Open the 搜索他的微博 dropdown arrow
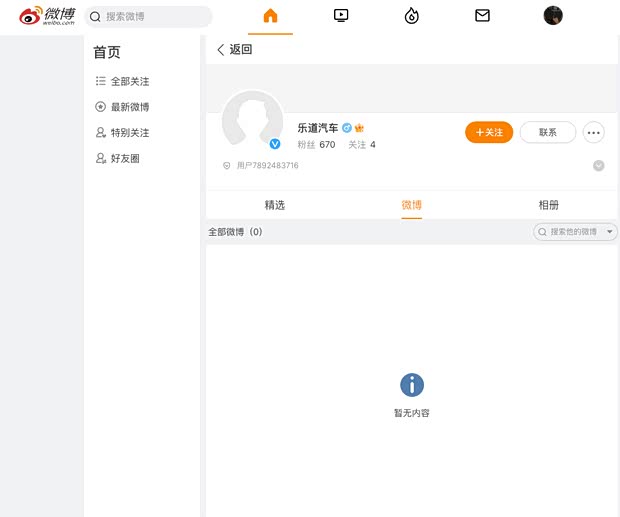 [x=610, y=232]
